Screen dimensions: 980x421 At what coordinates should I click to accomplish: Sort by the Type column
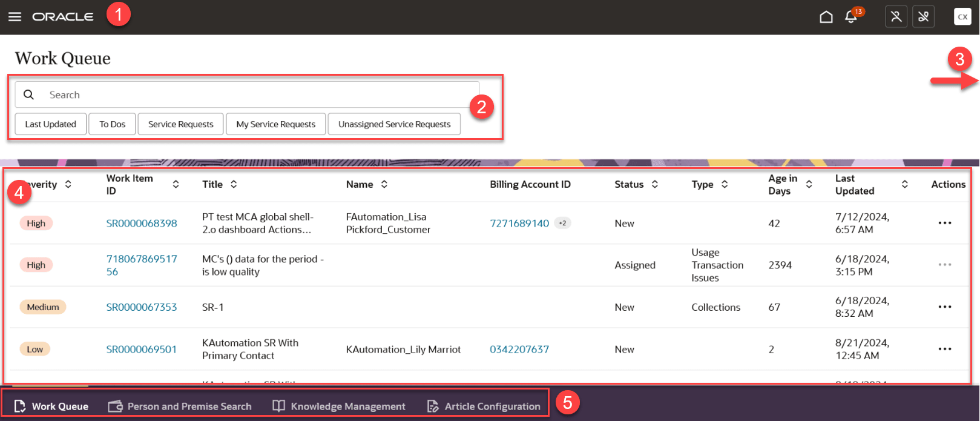[x=724, y=184]
